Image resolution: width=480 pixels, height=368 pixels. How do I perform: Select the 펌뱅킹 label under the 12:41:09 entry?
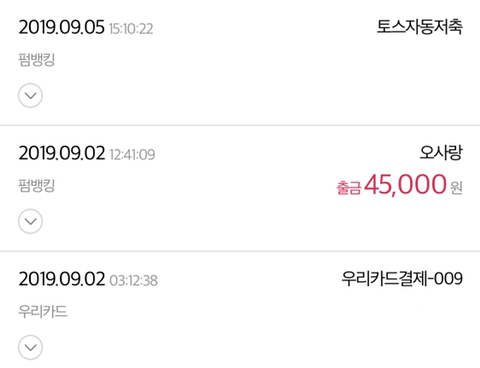pyautogui.click(x=36, y=186)
